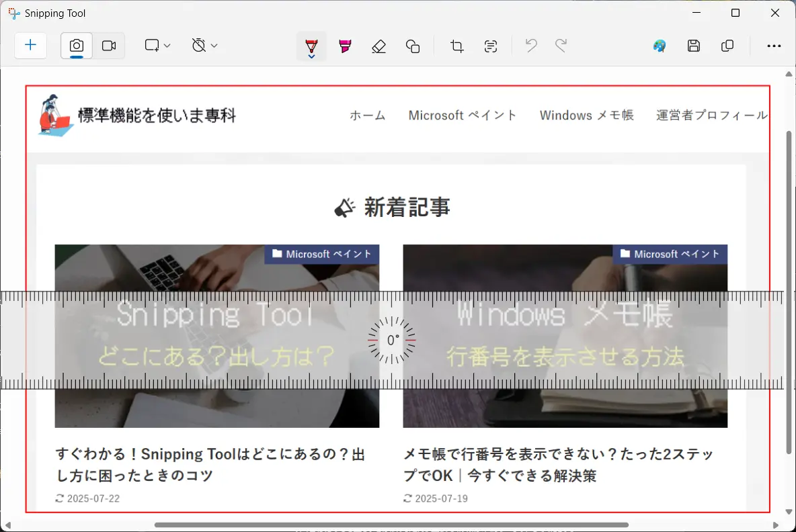Copy the snip to clipboard
This screenshot has width=796, height=532.
point(727,46)
